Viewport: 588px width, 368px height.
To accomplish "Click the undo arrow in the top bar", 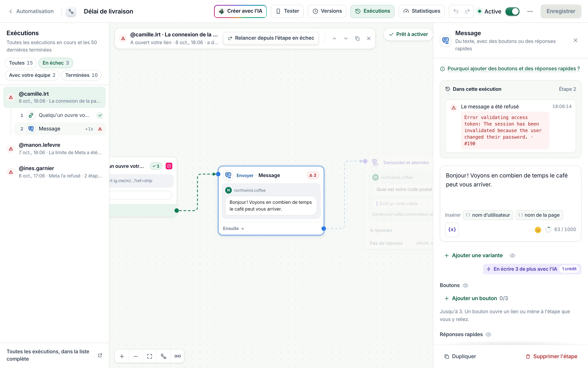I will [456, 11].
